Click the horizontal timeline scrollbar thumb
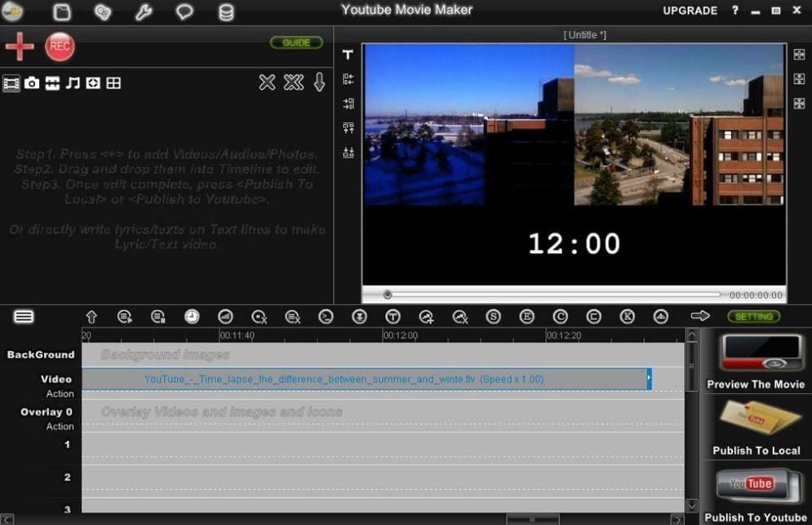The image size is (812, 525). (532, 518)
